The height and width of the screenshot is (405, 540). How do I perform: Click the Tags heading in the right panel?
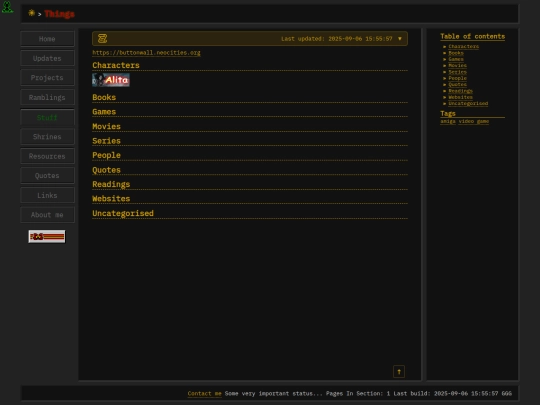coord(448,113)
